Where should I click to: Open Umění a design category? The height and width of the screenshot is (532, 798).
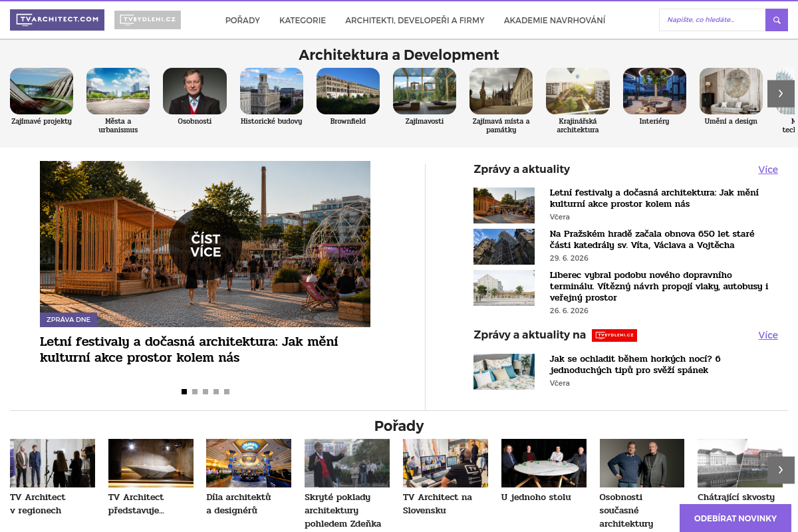coord(731,91)
